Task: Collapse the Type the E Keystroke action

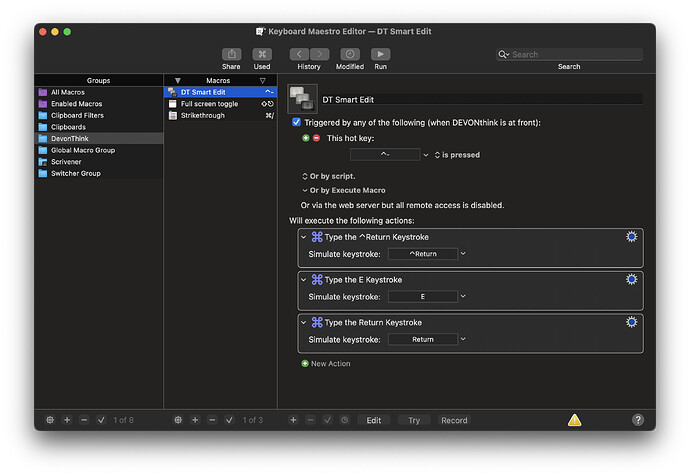Action: pyautogui.click(x=304, y=280)
